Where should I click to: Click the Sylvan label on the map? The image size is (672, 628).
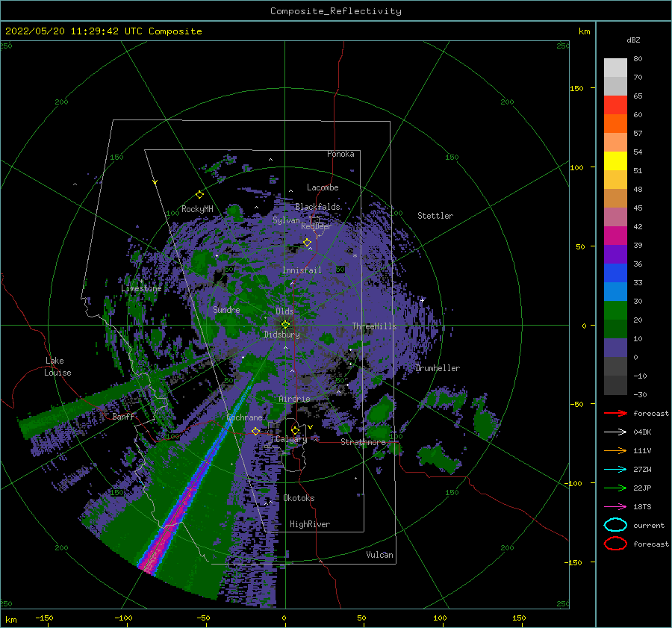(286, 220)
